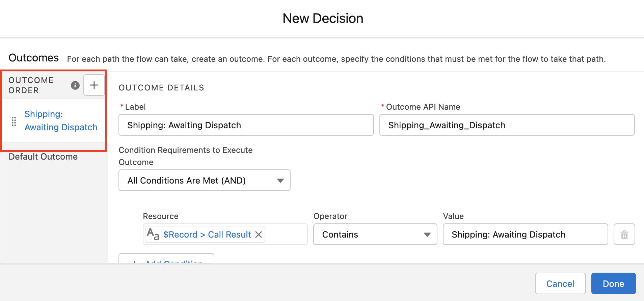
Task: Remove the $Record > Call Result pill
Action: point(259,235)
